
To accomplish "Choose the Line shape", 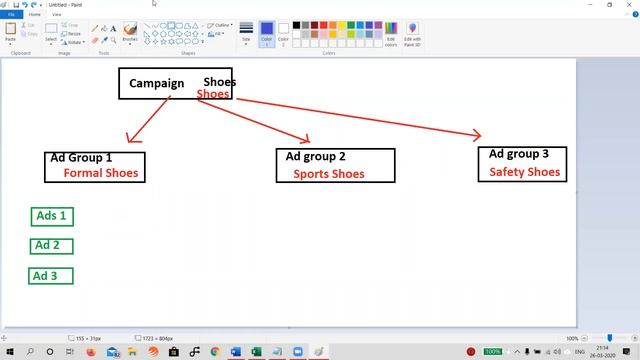I will click(147, 26).
